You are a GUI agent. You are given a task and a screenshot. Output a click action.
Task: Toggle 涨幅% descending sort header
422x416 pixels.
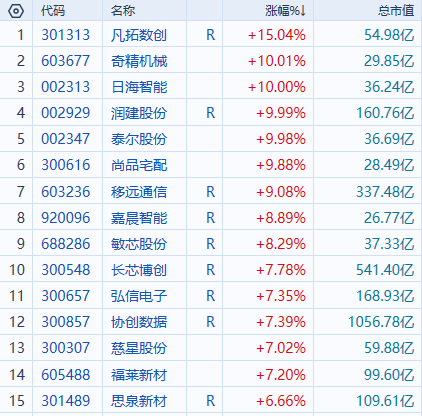(285, 11)
